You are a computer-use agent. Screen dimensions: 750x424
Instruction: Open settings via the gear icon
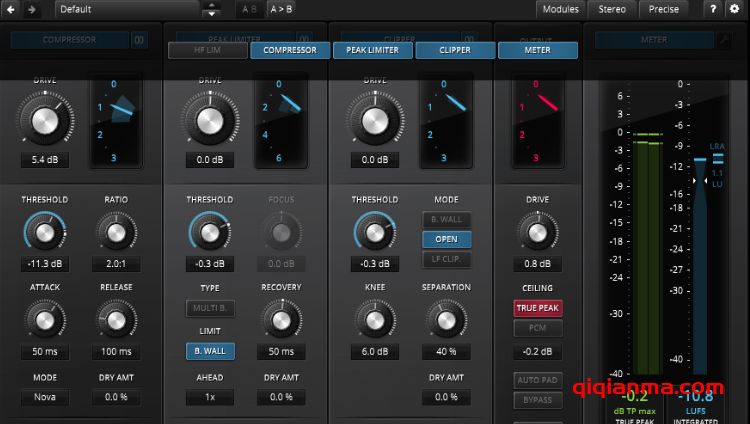click(x=735, y=9)
